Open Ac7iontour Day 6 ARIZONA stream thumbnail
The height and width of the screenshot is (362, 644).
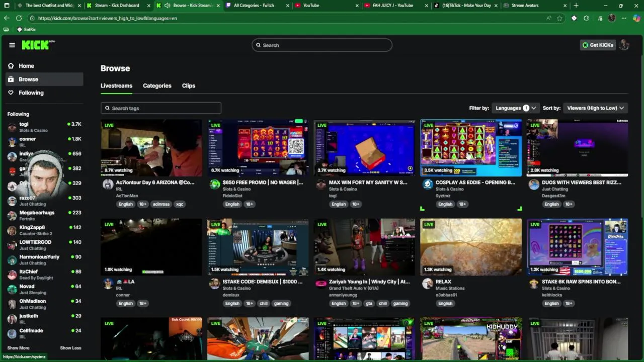[x=151, y=148]
